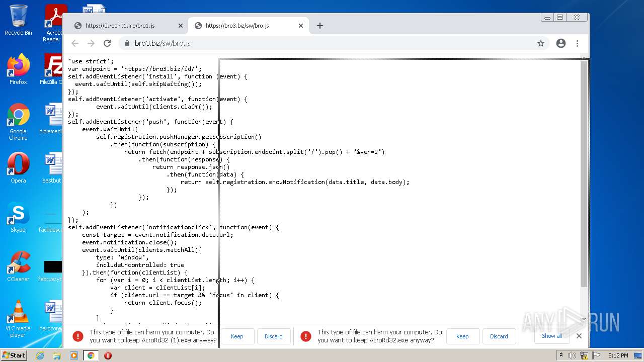Switch to the Chrome taskbar button

(91, 355)
